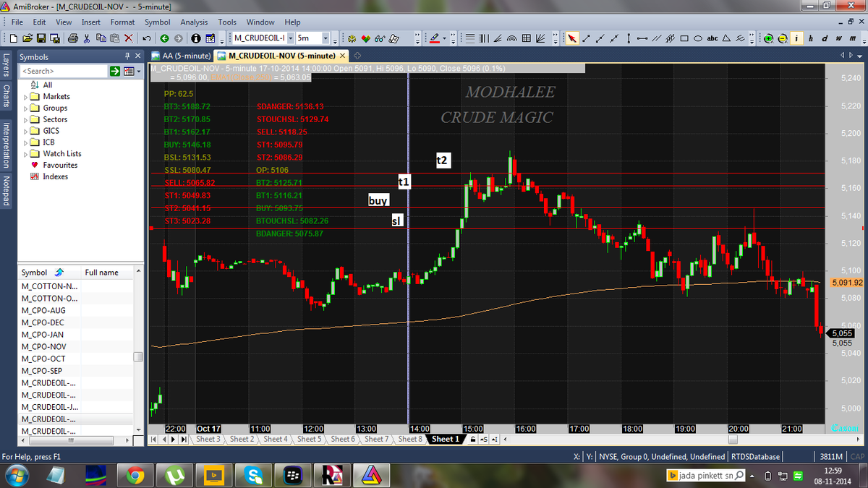
Task: Open the Symbol menu
Action: 157,22
